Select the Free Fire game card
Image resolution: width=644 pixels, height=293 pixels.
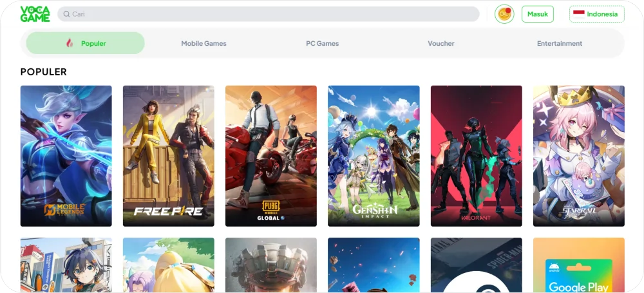click(x=168, y=156)
